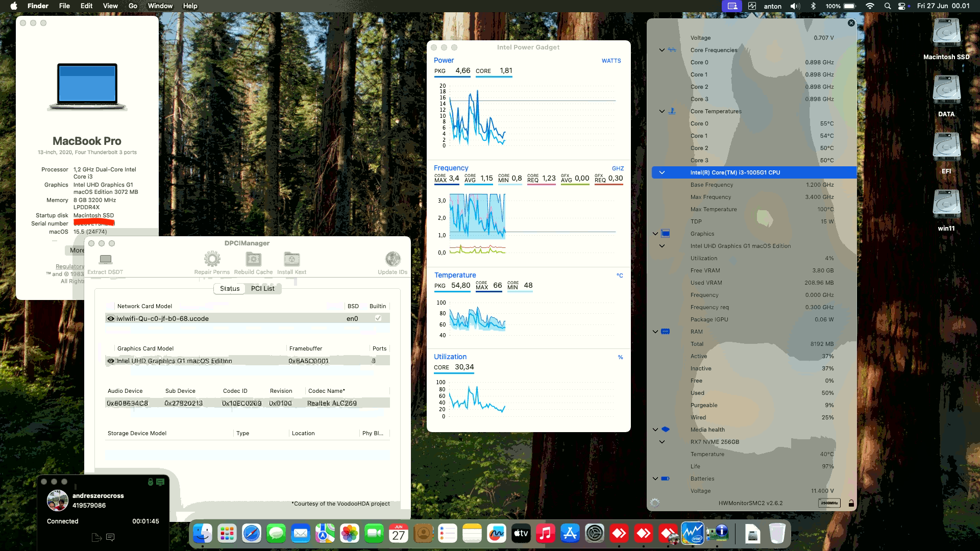The image size is (980, 551).
Task: Collapse the RAM section in HWMonitorSMC2
Action: 655,331
